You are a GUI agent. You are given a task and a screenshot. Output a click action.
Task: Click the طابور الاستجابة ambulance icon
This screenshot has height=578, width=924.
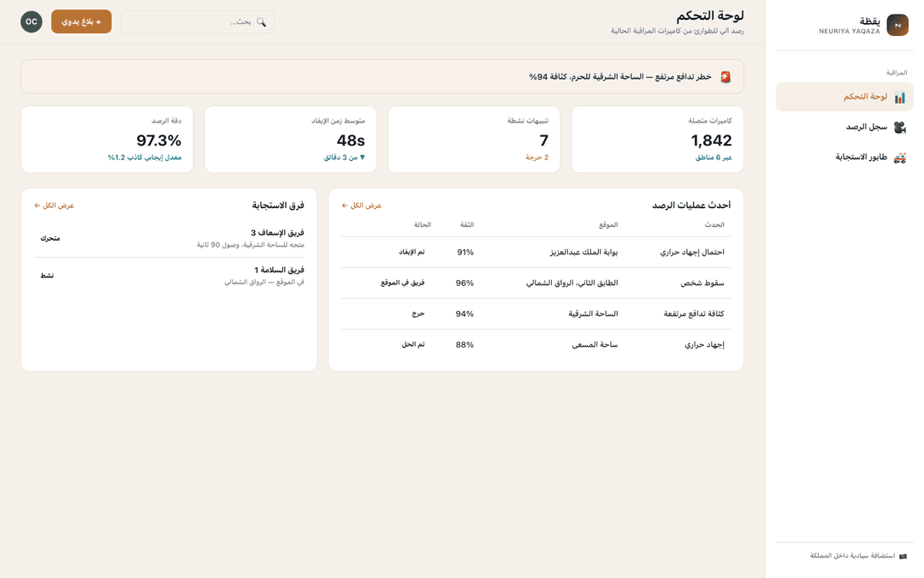(899, 158)
